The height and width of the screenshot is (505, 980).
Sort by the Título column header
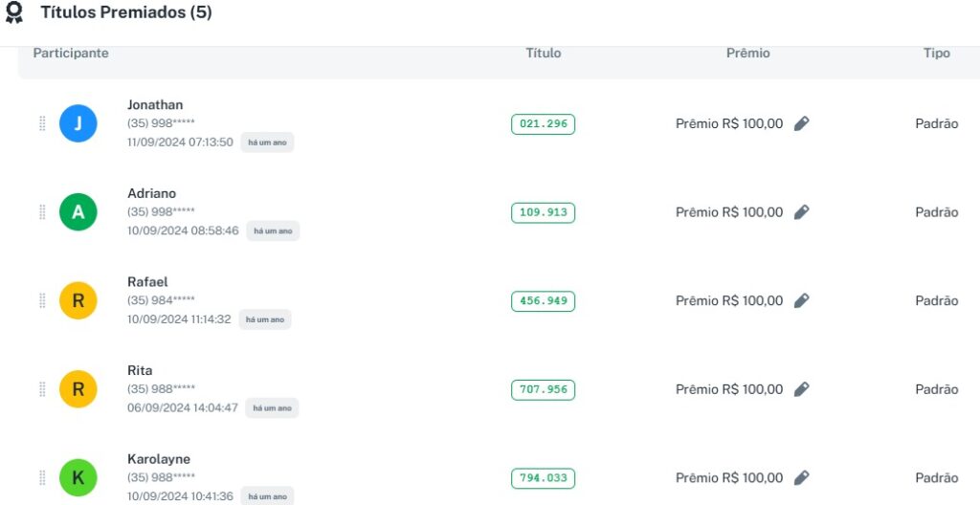544,54
